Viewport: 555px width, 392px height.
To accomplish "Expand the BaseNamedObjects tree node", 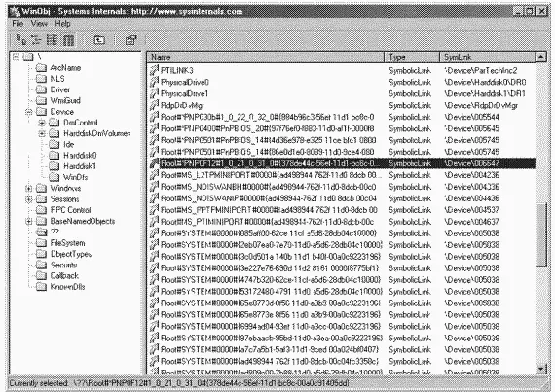I will click(x=29, y=221).
